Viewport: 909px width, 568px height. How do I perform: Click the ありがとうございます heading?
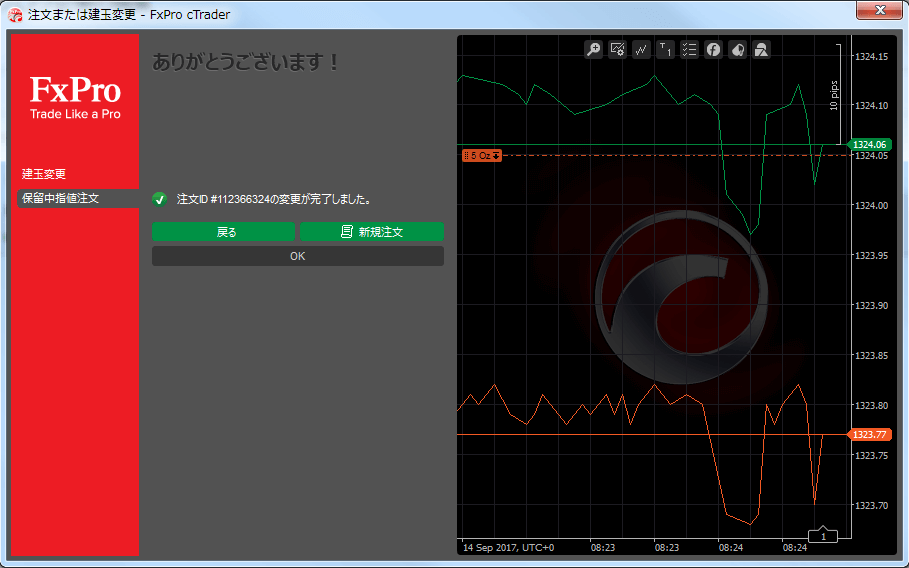click(246, 62)
